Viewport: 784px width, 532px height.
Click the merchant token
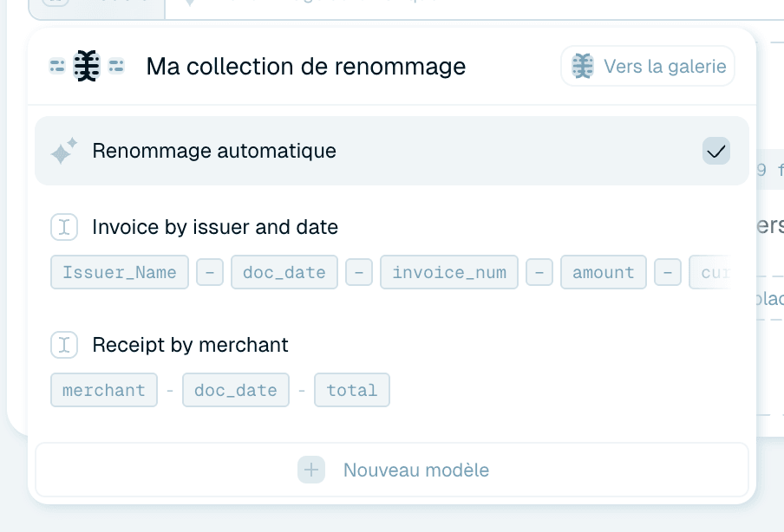tap(104, 390)
